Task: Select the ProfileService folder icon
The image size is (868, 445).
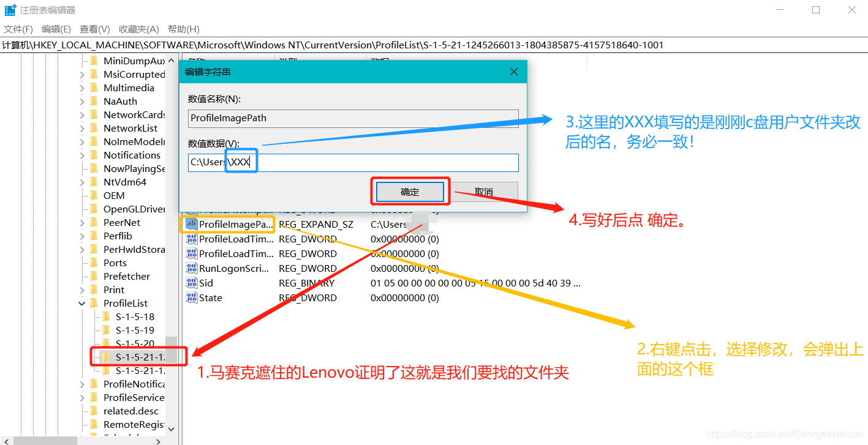Action: coord(94,397)
